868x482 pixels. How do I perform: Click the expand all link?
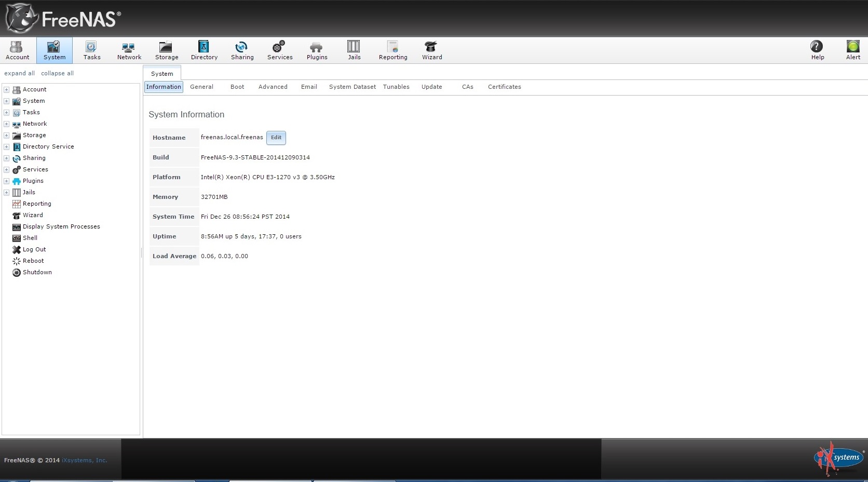coord(20,73)
